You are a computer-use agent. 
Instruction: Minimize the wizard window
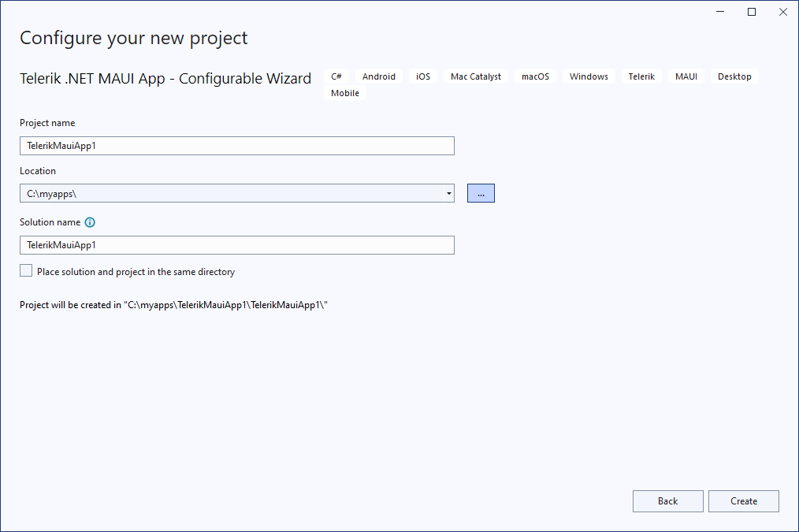(x=719, y=11)
